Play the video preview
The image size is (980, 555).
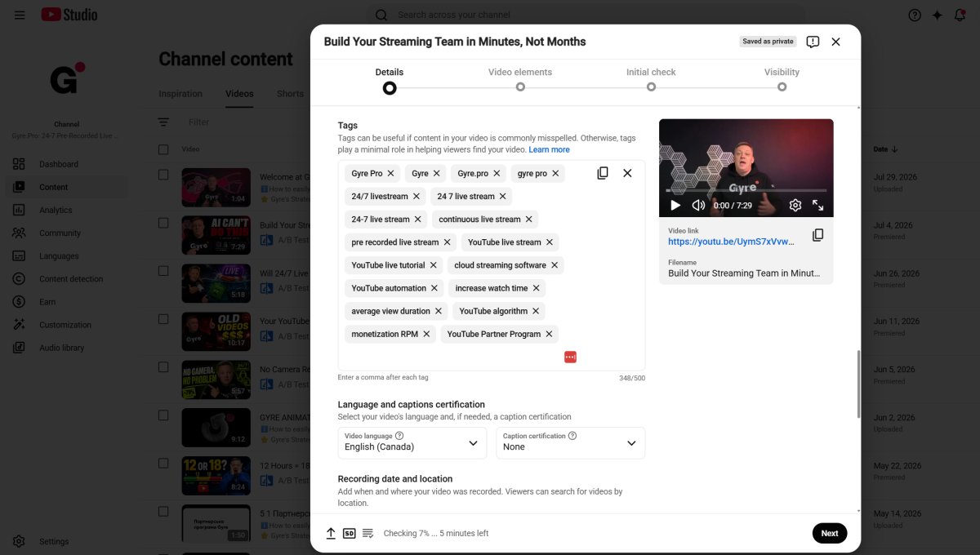[675, 206]
